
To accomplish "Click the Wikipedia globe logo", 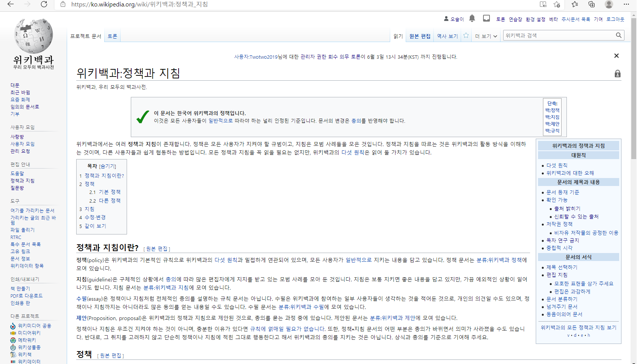I will 34,37.
